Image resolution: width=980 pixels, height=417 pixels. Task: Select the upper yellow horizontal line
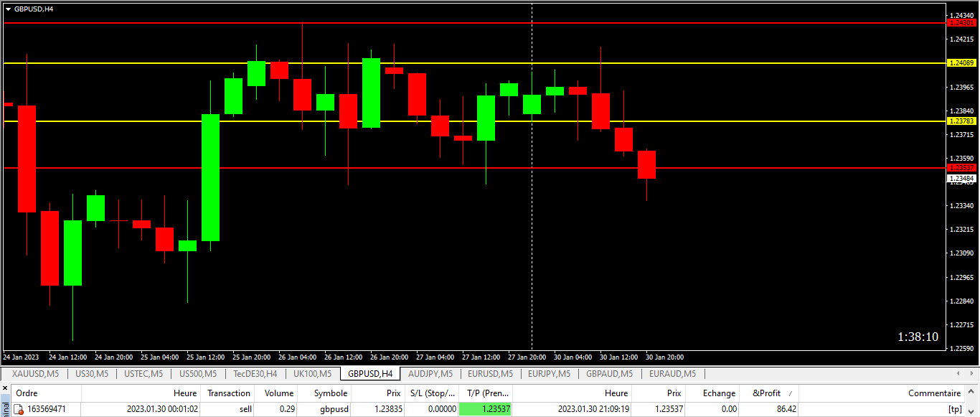pyautogui.click(x=473, y=63)
